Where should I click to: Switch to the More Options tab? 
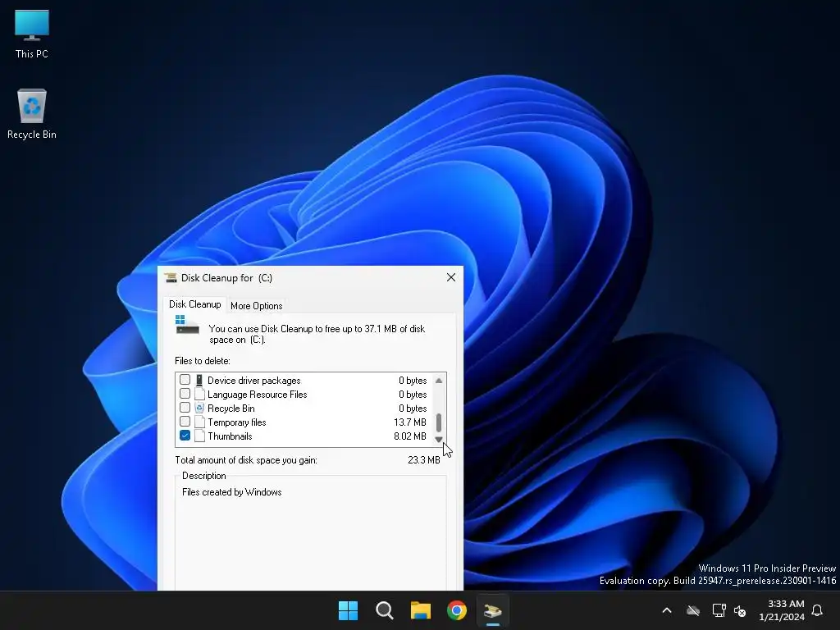coord(256,306)
